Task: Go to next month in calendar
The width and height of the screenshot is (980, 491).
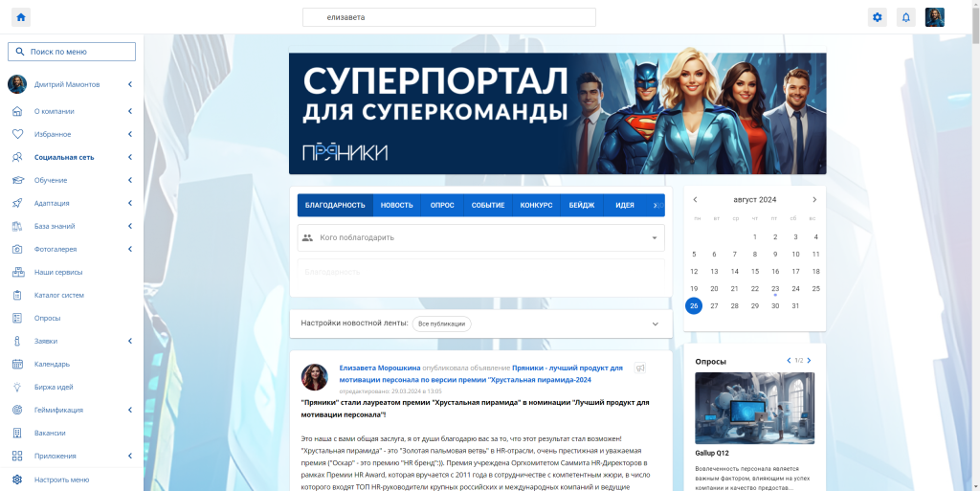Action: [814, 199]
